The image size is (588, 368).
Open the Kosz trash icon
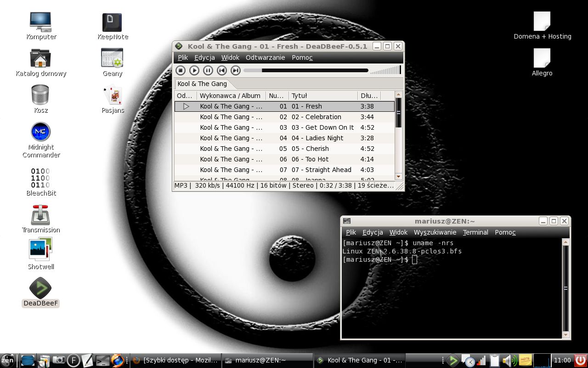click(40, 99)
